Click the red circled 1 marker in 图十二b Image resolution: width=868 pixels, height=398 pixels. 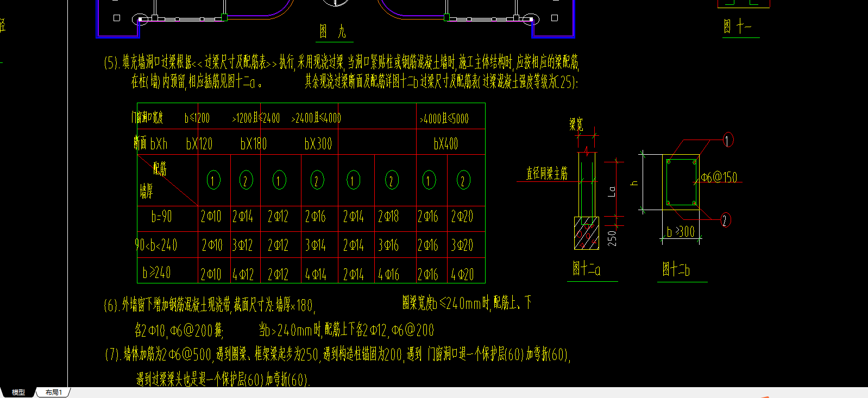point(727,140)
